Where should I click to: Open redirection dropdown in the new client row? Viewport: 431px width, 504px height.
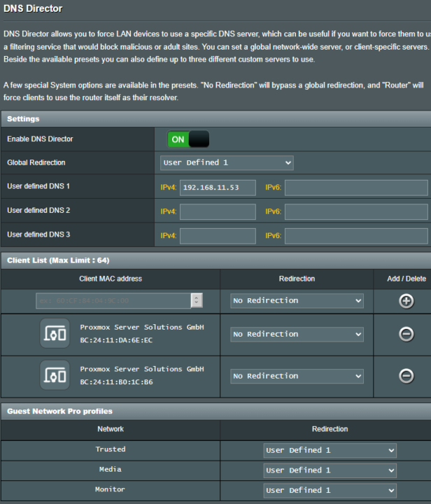tap(297, 300)
